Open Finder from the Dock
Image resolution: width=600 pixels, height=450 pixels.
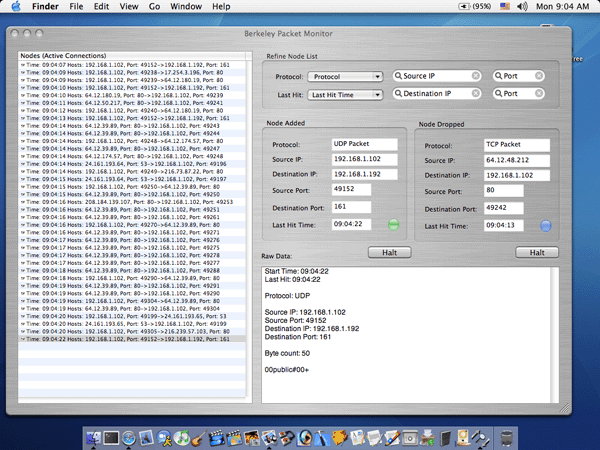coord(96,436)
